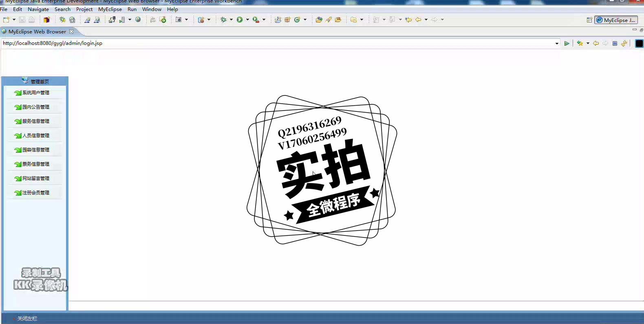Click the Open Perspective icon
The image size is (644, 324).
589,20
